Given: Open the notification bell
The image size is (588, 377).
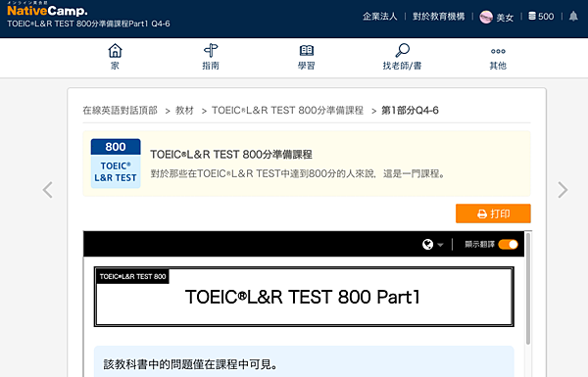Looking at the screenshot, I should 573,16.
